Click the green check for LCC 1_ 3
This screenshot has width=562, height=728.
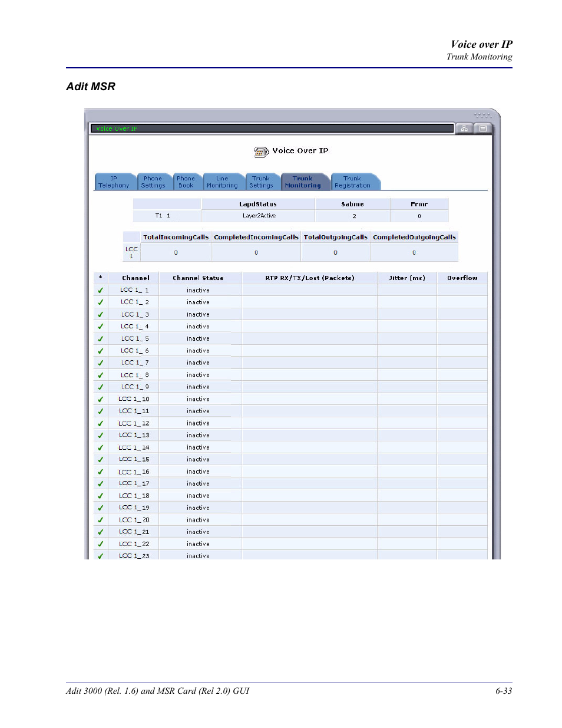[x=100, y=314]
